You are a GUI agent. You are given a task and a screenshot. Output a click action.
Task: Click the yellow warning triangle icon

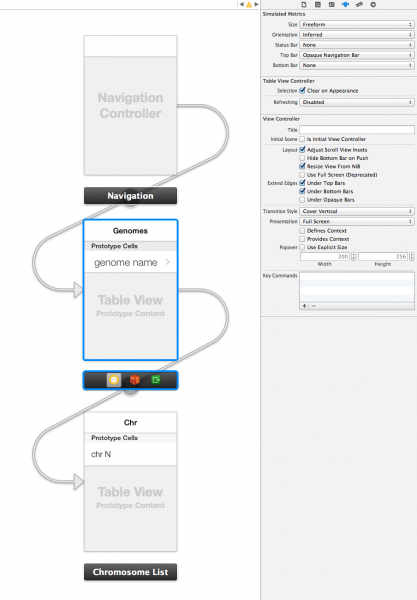[249, 5]
